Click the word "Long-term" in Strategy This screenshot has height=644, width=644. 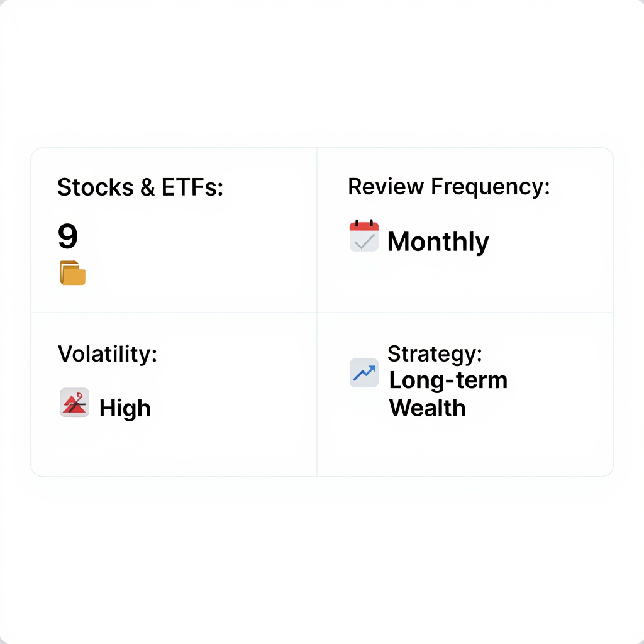448,380
